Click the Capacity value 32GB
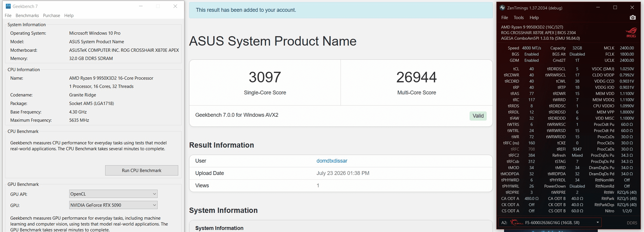The image size is (644, 232). coord(577,48)
